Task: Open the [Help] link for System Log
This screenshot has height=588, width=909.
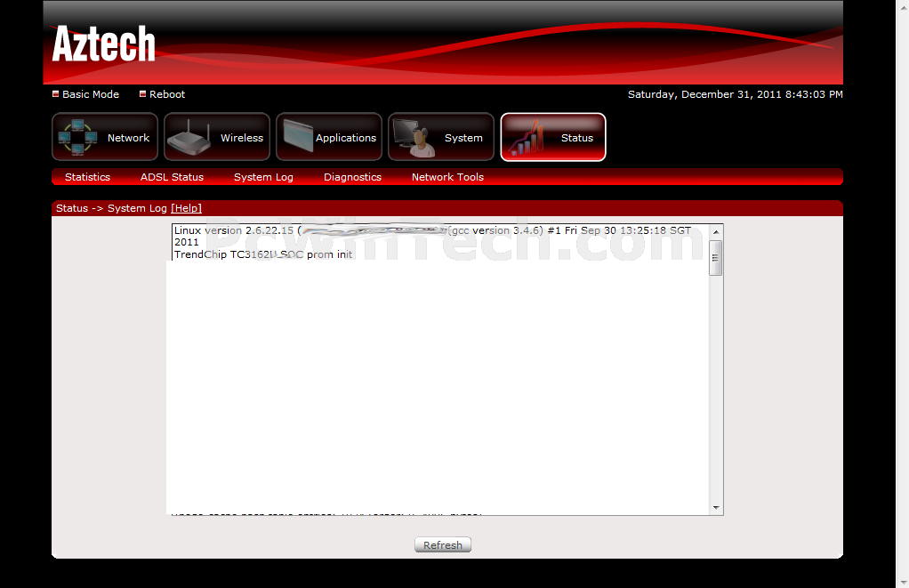Action: [186, 208]
